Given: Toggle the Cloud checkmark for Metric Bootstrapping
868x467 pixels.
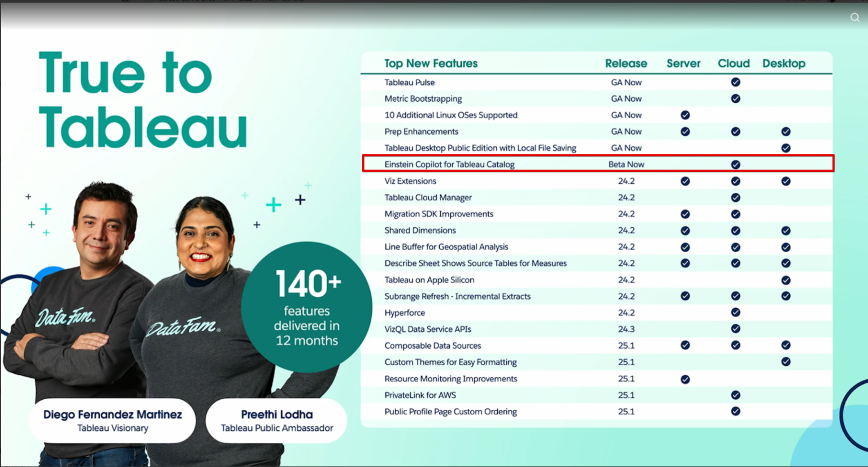Looking at the screenshot, I should click(x=735, y=98).
